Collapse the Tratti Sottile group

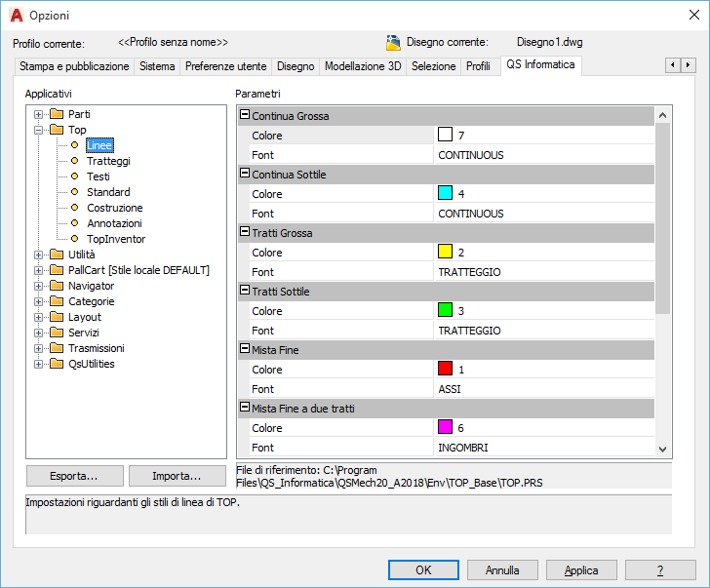click(x=245, y=290)
